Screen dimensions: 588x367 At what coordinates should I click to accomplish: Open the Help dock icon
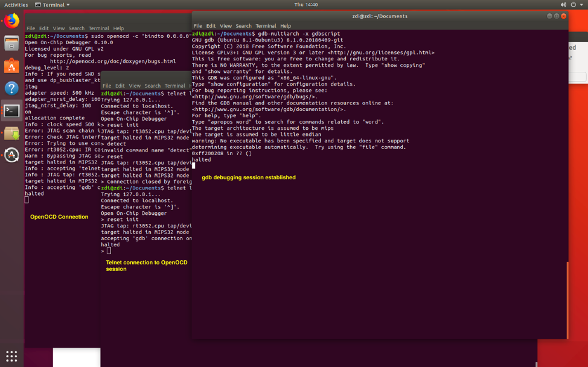(x=11, y=89)
